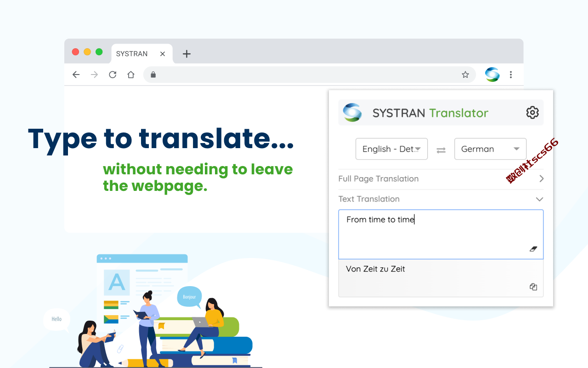Swap source and target languages
Screen dimensions: 588x368
click(x=441, y=150)
